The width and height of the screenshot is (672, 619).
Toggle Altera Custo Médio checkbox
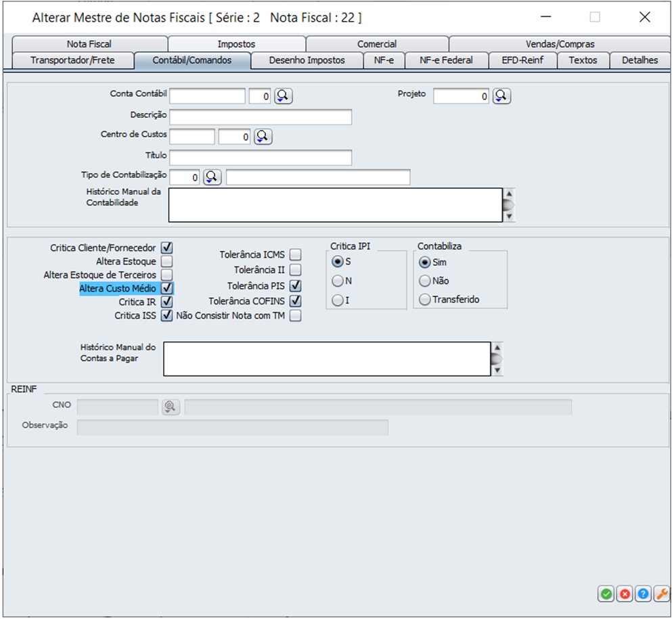(166, 288)
